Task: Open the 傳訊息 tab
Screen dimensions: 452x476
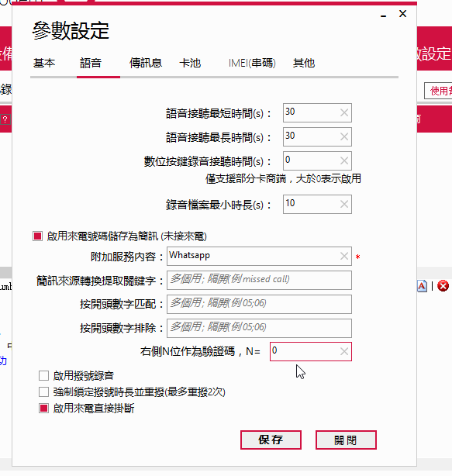Action: 146,63
